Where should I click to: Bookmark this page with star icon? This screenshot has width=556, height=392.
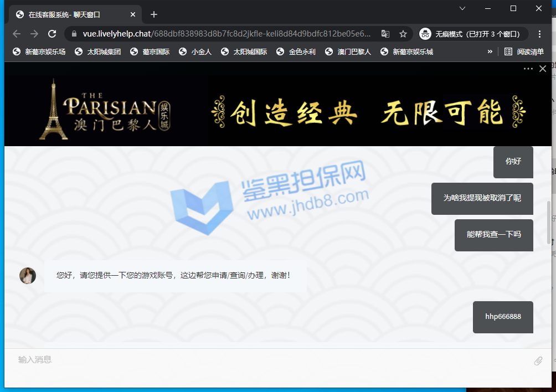(x=403, y=34)
